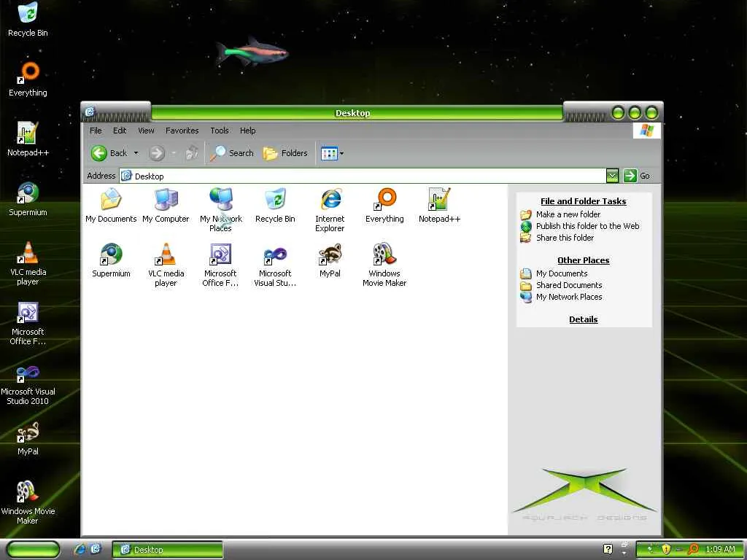Open the Favorites menu
The height and width of the screenshot is (560, 747).
[x=182, y=131]
